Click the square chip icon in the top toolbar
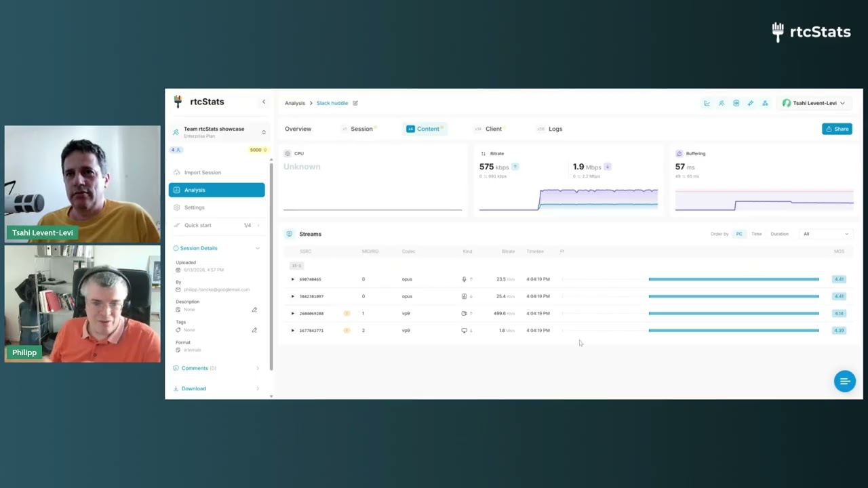868x488 pixels. click(736, 103)
